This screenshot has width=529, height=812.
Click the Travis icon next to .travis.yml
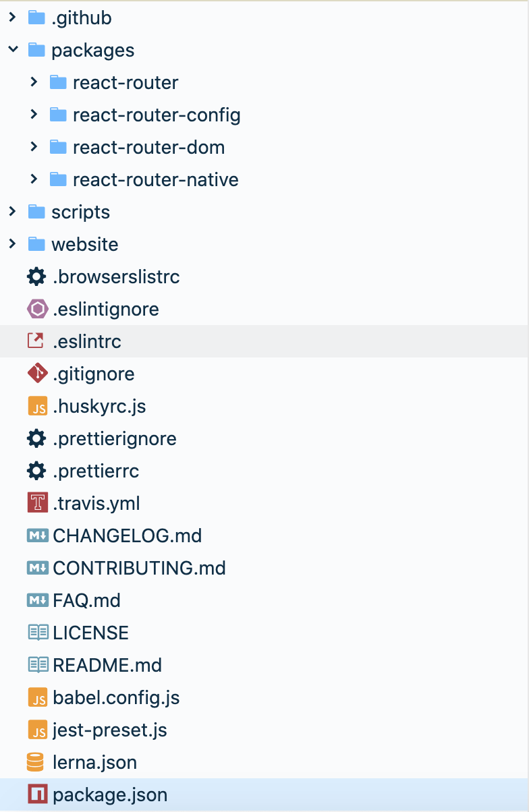(36, 503)
